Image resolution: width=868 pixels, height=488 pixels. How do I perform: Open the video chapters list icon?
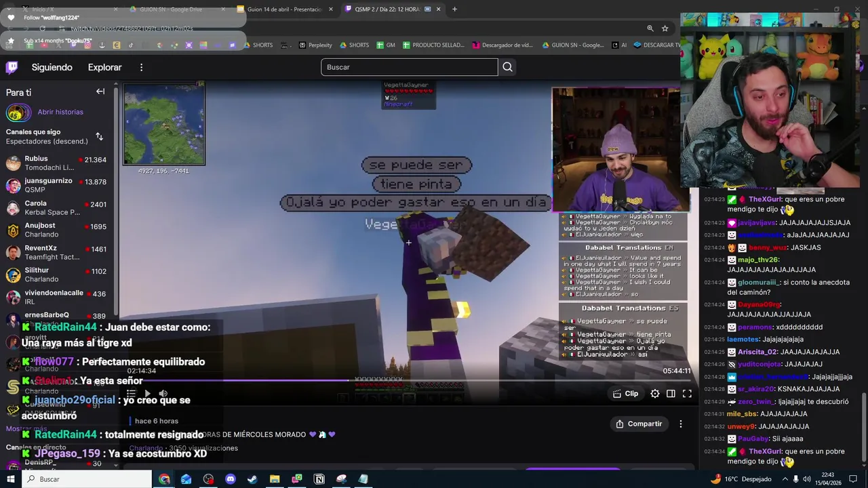(x=131, y=393)
